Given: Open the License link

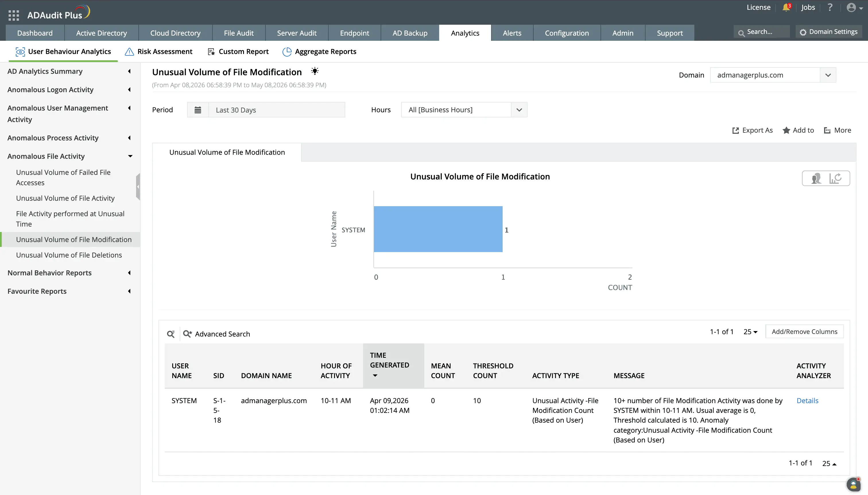Looking at the screenshot, I should tap(758, 7).
